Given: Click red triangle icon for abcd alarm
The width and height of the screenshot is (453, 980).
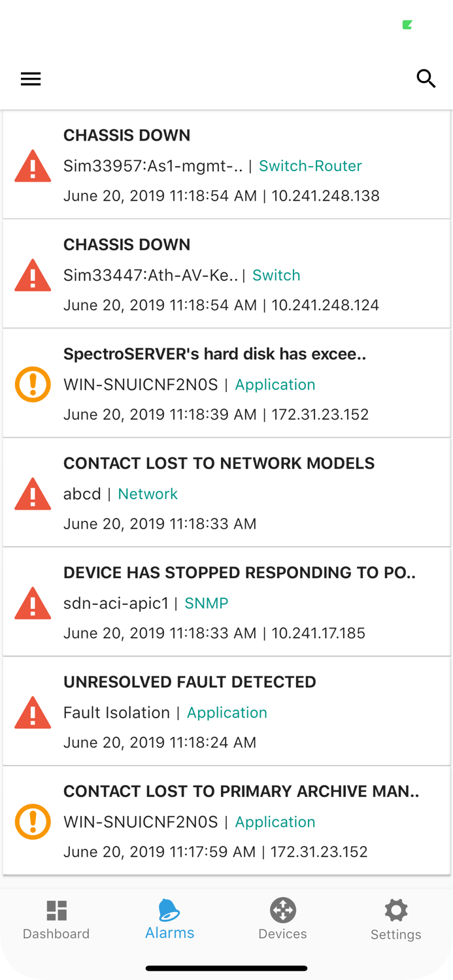Looking at the screenshot, I should (x=33, y=493).
